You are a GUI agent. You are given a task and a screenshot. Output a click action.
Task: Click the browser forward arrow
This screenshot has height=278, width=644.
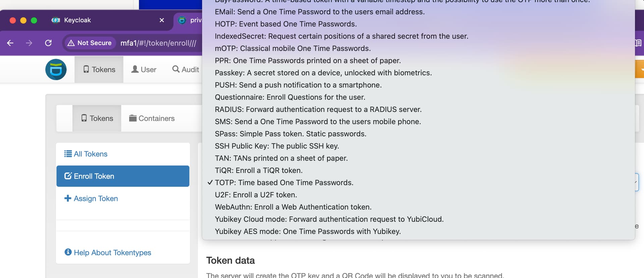pyautogui.click(x=29, y=43)
